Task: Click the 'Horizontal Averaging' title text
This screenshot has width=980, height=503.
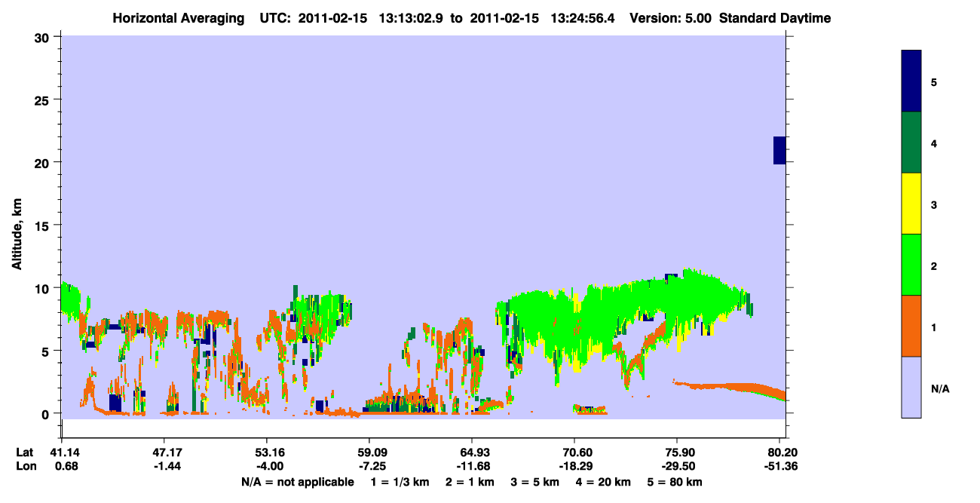Action: click(x=177, y=18)
